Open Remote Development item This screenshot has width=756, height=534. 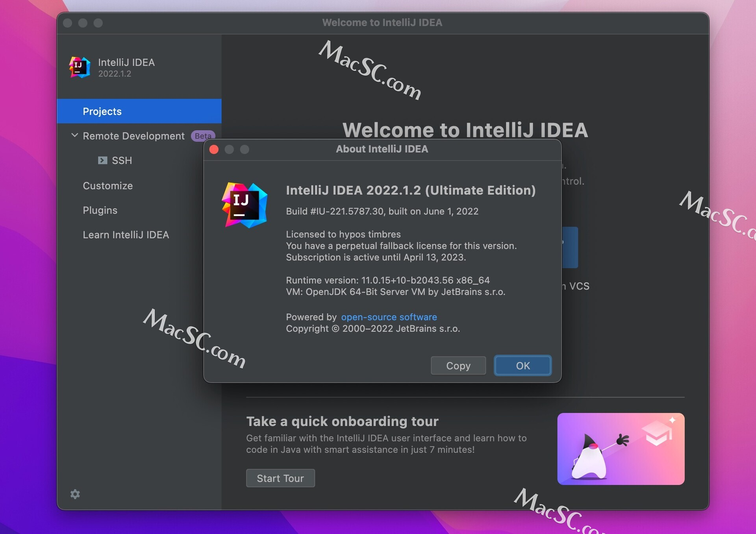coord(133,136)
